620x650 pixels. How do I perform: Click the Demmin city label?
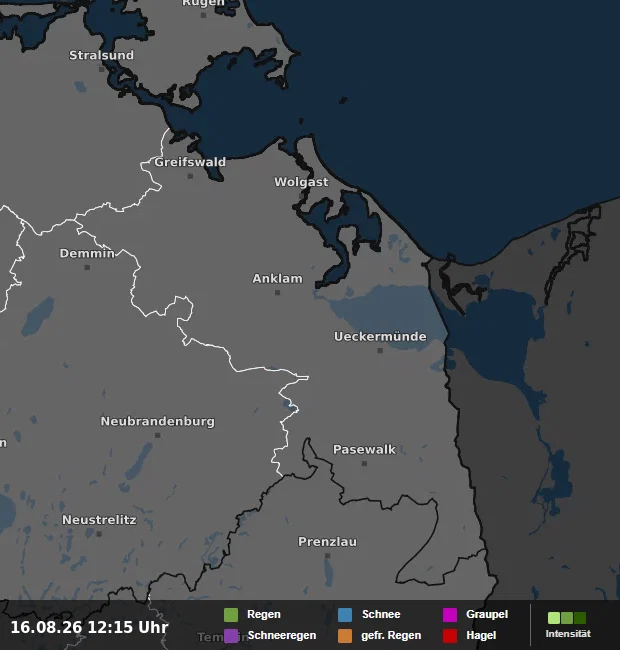[x=87, y=253]
